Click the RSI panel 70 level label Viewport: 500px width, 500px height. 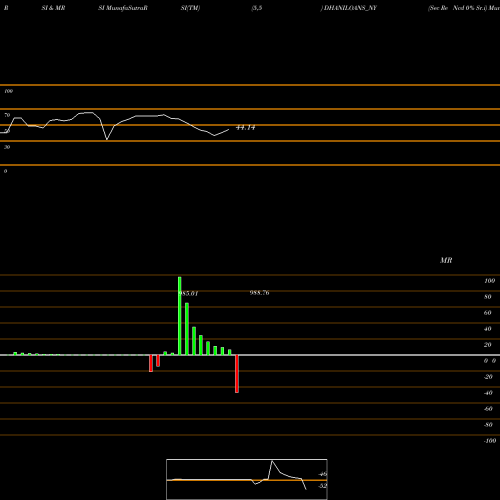click(7, 115)
